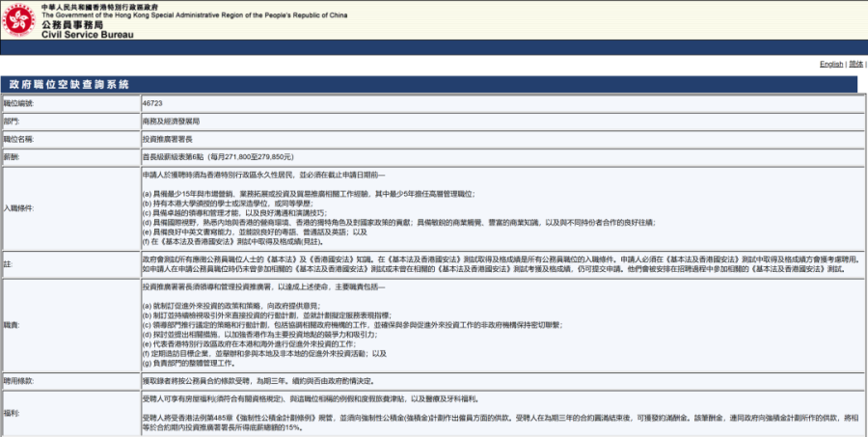Click the Civil Service Bureau heading text
Screen dimensions: 868x437
click(85, 34)
